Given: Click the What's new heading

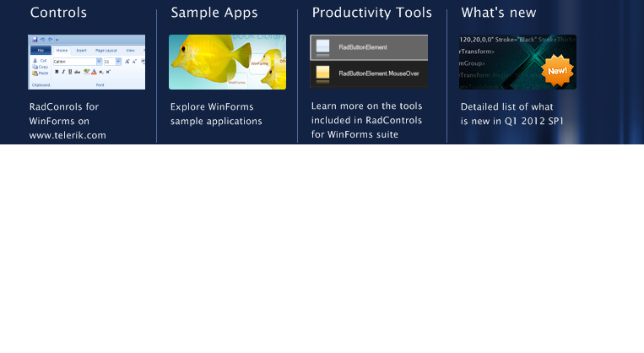Looking at the screenshot, I should 498,13.
